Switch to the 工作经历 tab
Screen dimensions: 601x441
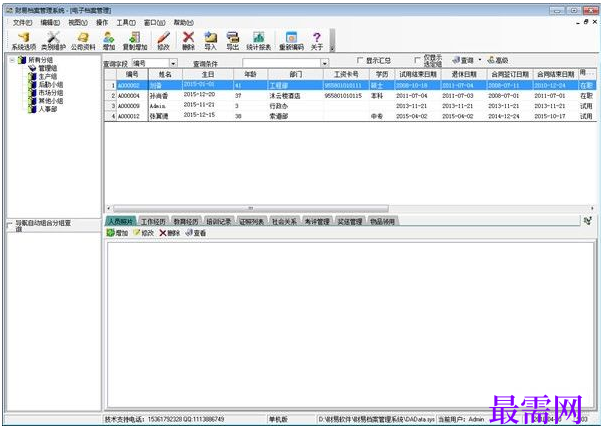coord(153,221)
